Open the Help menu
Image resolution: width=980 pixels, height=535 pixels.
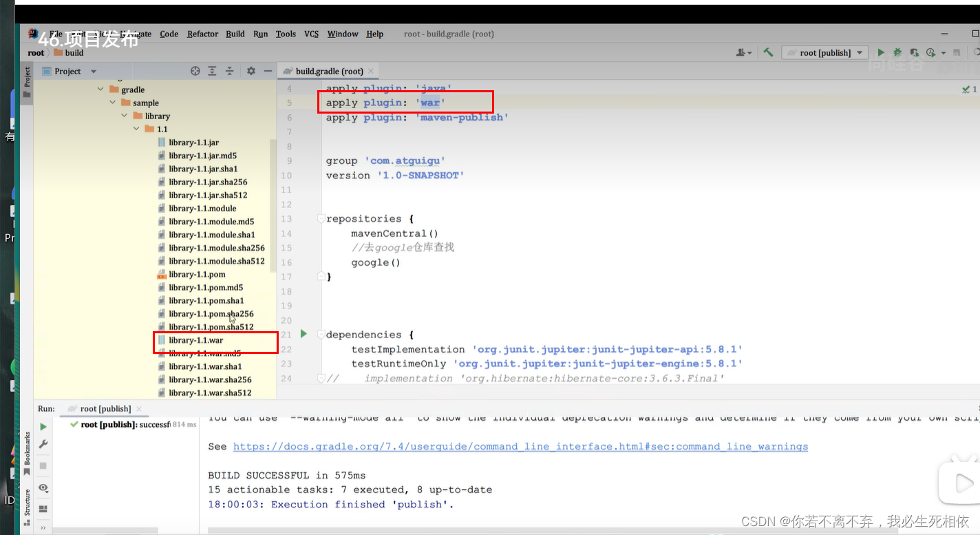(374, 34)
